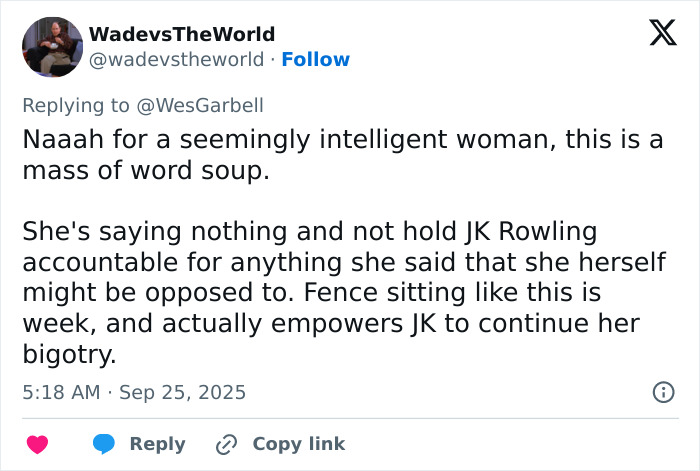The width and height of the screenshot is (700, 471).
Task: Open the tweet info circle icon
Action: click(663, 392)
